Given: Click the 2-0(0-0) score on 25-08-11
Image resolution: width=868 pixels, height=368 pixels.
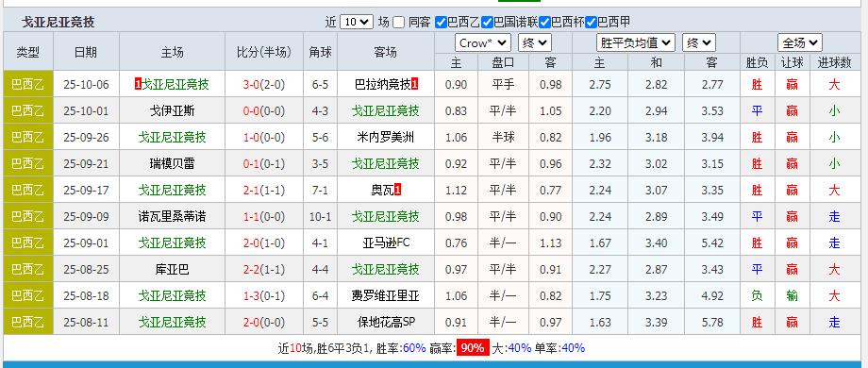Looking at the screenshot, I should [x=264, y=322].
